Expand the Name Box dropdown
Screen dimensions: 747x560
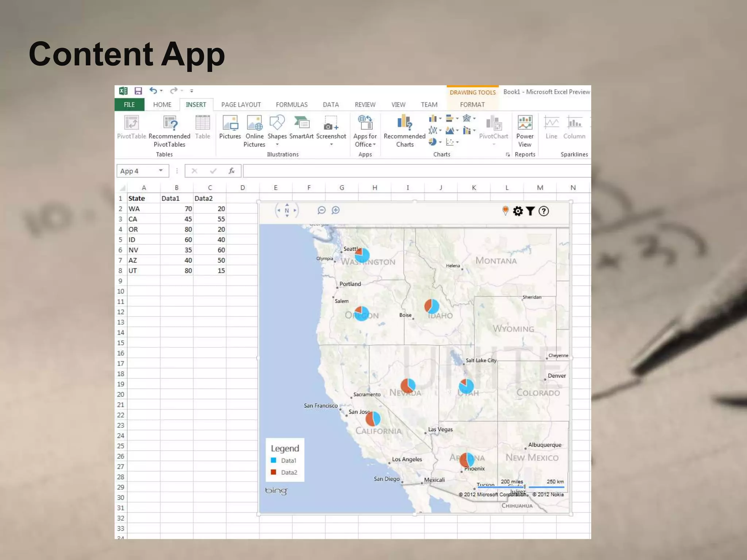160,171
